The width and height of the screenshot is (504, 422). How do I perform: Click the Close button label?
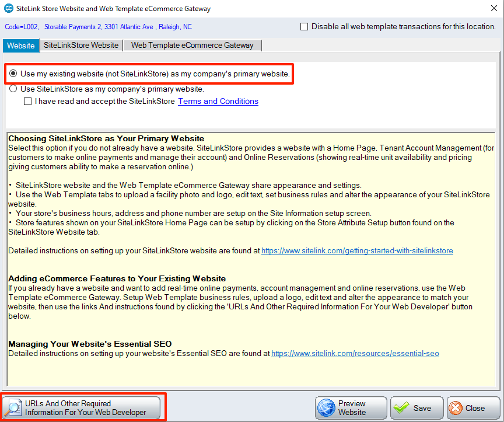click(475, 408)
